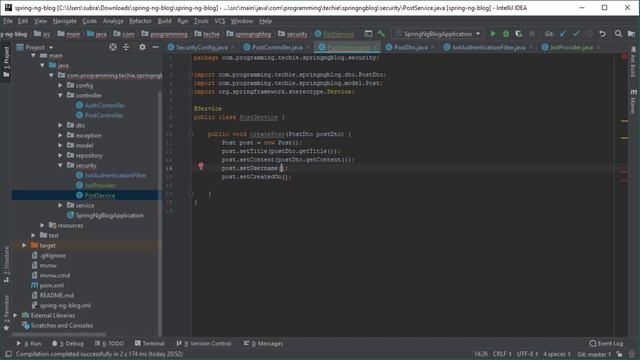Run SpringNgBlogApplication with green play button

tap(493, 34)
